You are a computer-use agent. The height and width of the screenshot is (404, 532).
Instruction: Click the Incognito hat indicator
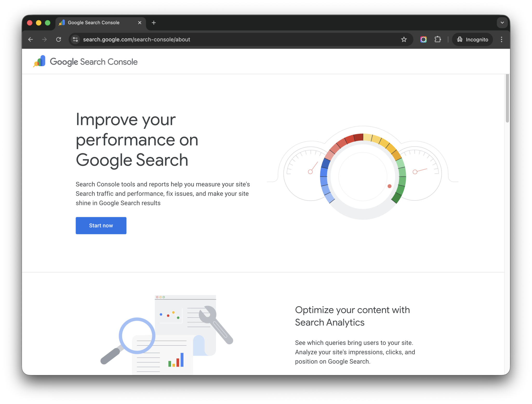pyautogui.click(x=472, y=39)
